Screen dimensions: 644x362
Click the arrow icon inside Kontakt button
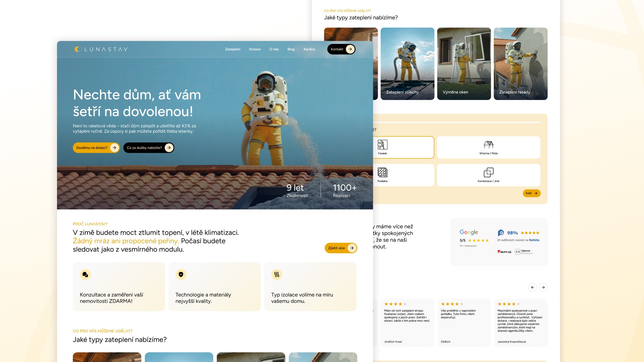coord(350,49)
